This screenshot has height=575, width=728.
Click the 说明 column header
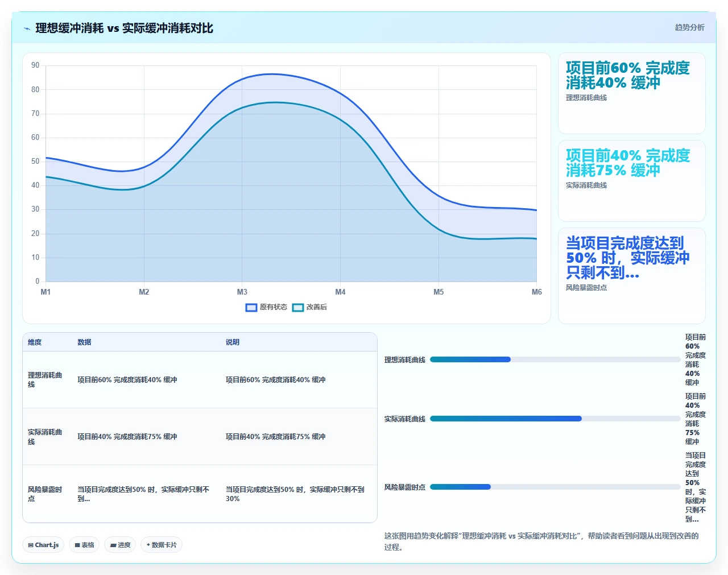(233, 342)
